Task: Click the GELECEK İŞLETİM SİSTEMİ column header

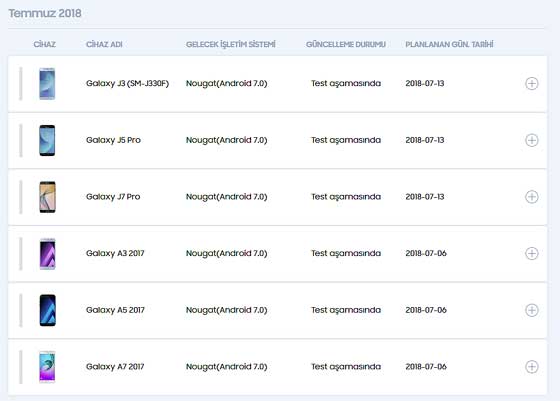Action: [231, 44]
